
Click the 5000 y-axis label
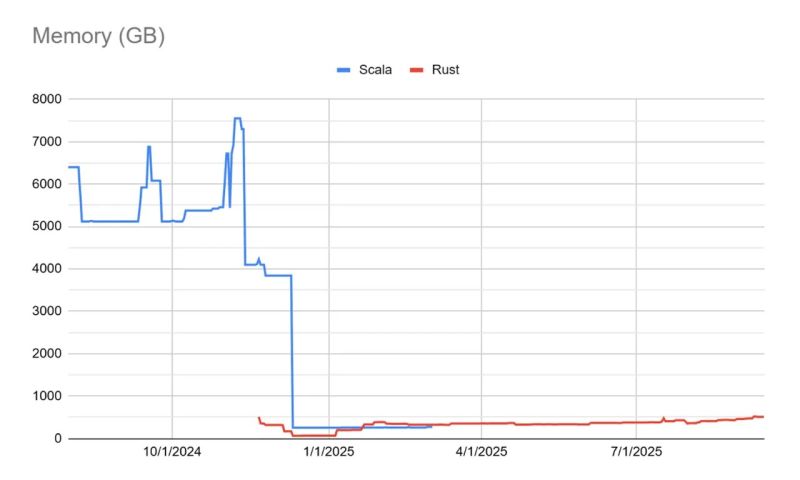pyautogui.click(x=45, y=227)
